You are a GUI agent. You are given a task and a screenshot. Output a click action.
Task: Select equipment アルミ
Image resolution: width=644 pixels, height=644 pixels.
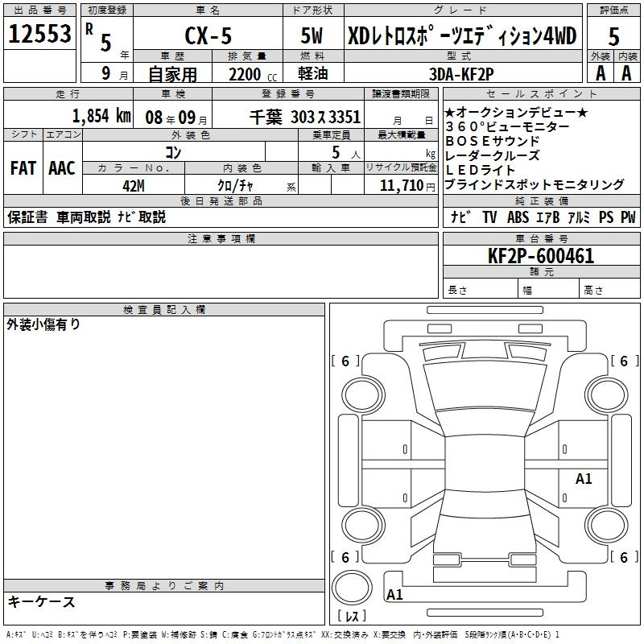point(579,217)
